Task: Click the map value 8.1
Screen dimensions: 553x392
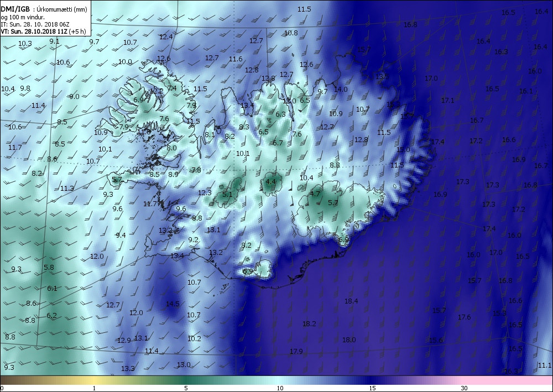Action: click(210, 134)
